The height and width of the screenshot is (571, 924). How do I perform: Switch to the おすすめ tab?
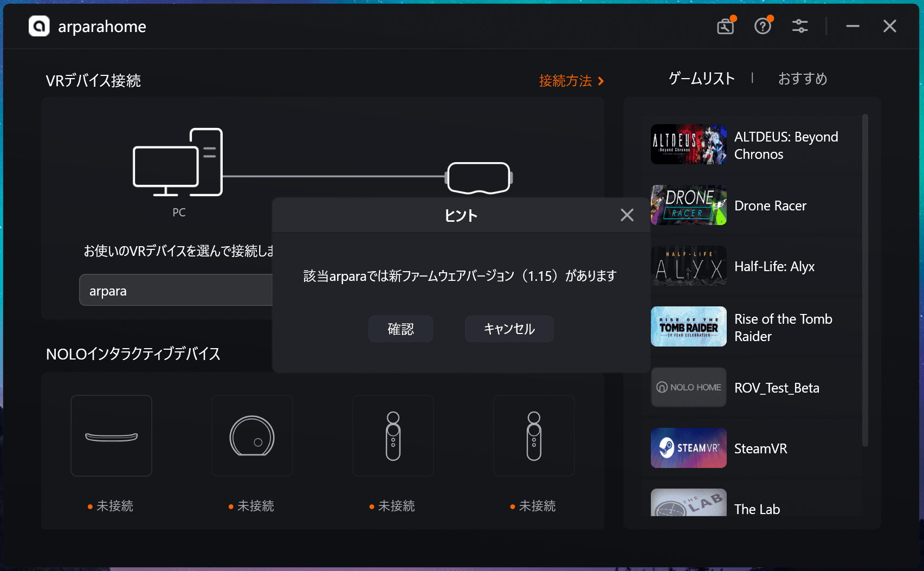803,79
